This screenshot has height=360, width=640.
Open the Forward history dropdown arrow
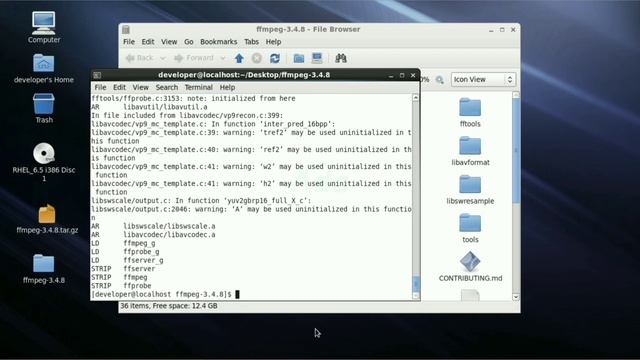[x=223, y=58]
